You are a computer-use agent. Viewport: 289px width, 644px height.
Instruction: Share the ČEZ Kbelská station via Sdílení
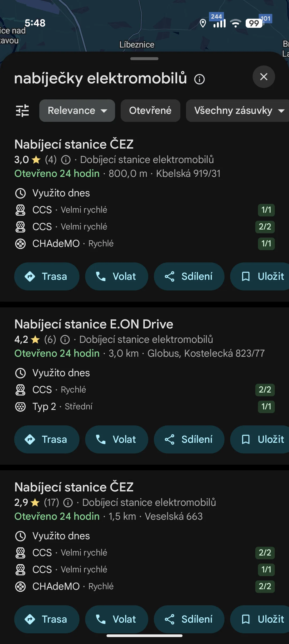189,276
